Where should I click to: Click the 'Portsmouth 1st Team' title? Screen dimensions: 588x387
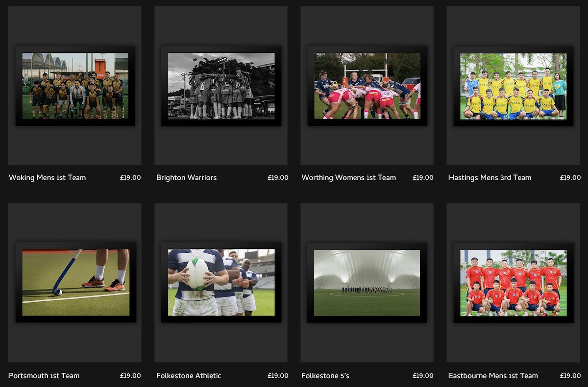44,376
